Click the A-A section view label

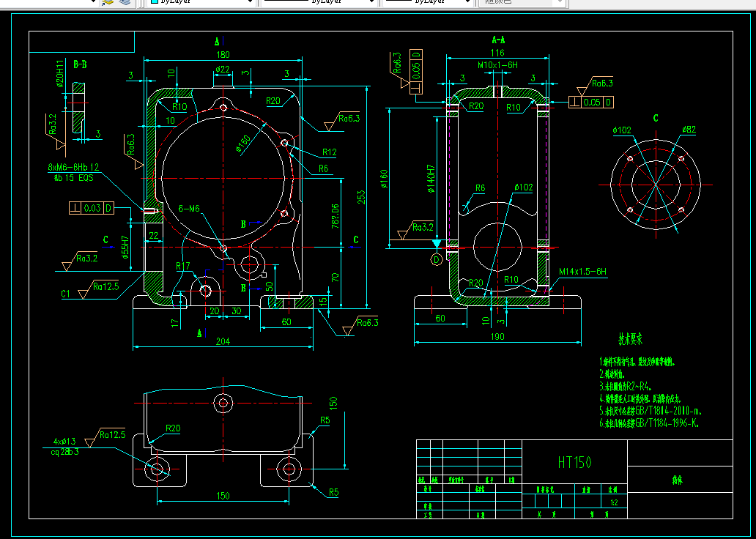498,40
